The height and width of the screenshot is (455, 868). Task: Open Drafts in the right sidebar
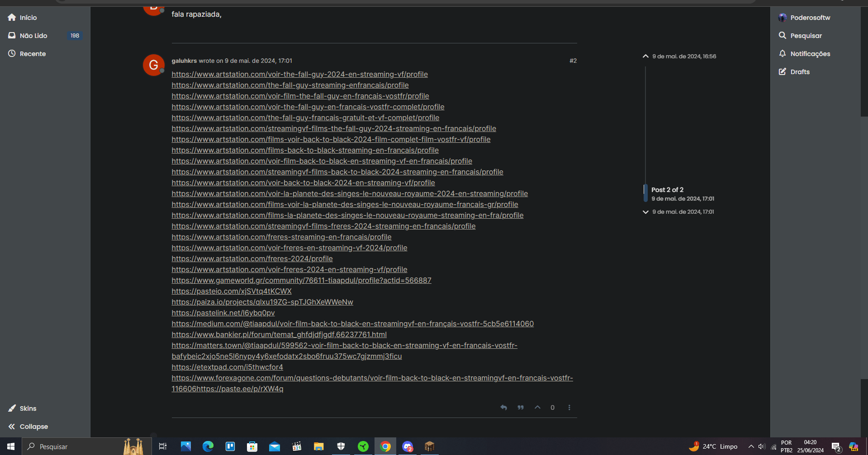click(794, 72)
